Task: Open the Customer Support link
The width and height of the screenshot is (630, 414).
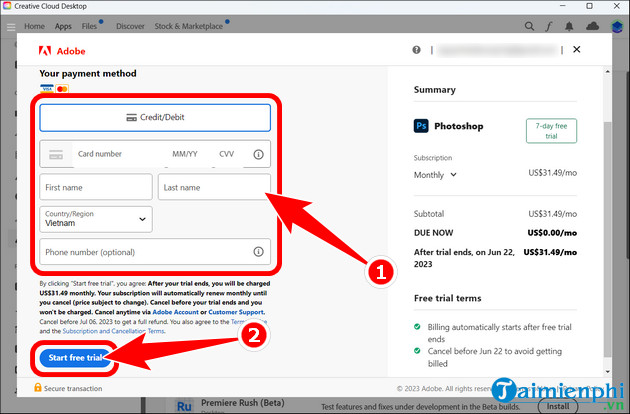Action: [236, 312]
